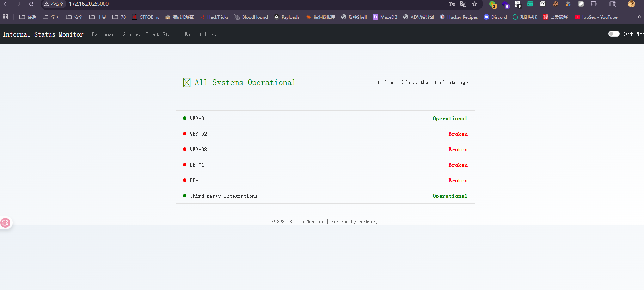Viewport: 644px width, 290px height.
Task: Click the translate page icon
Action: pyautogui.click(x=463, y=4)
